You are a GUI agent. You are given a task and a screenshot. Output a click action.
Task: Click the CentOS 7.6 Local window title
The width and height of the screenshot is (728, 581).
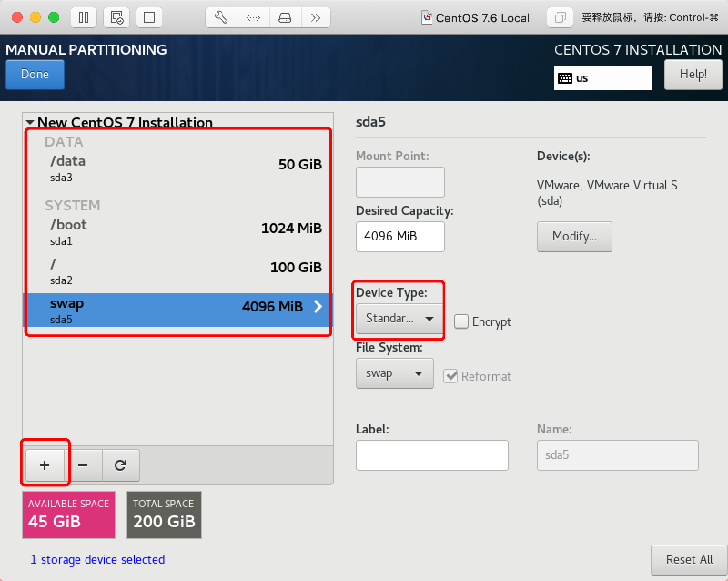coord(483,18)
